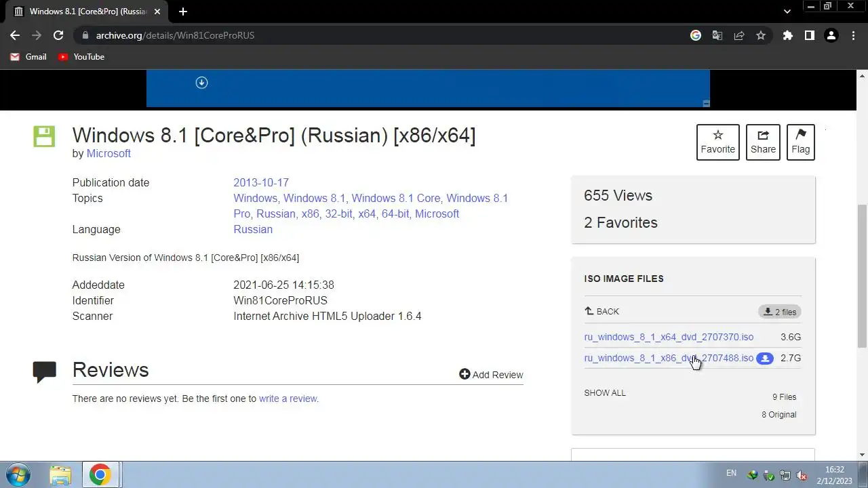Open the Russian language link
Screen dimensions: 868x488
tap(253, 230)
